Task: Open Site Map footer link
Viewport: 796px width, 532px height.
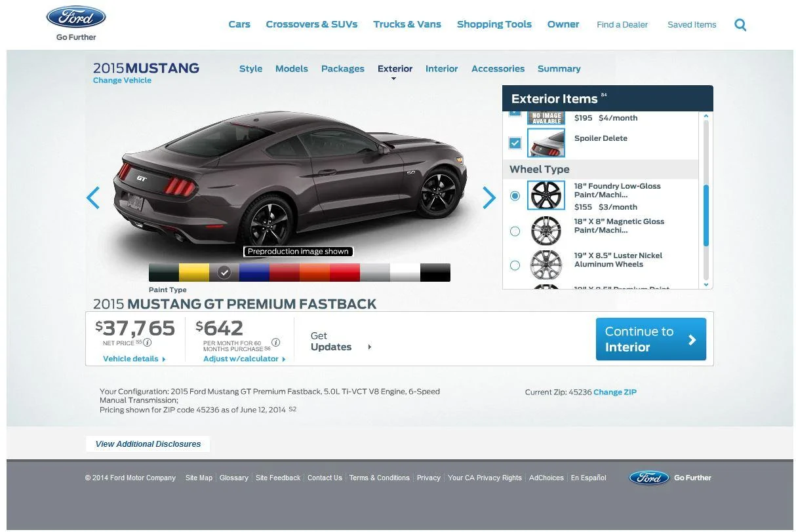Action: 199,478
